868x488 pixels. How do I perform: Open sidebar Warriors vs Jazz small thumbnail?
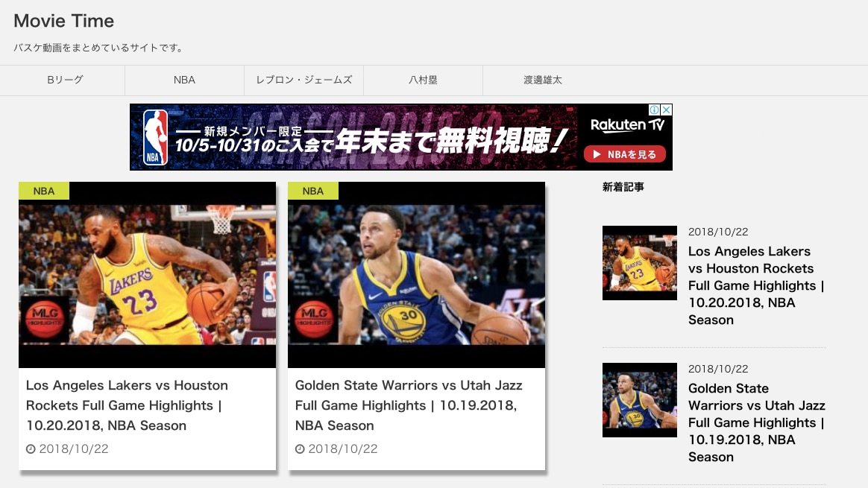[639, 400]
